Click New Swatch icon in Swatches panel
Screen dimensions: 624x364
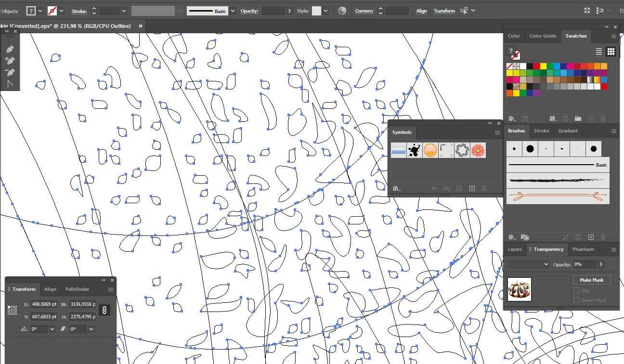[x=591, y=118]
